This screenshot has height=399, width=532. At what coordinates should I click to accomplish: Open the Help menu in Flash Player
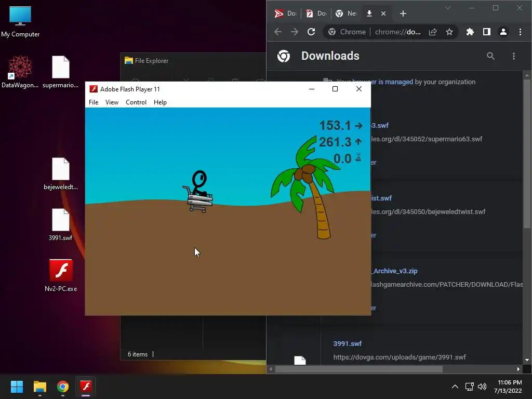click(160, 102)
